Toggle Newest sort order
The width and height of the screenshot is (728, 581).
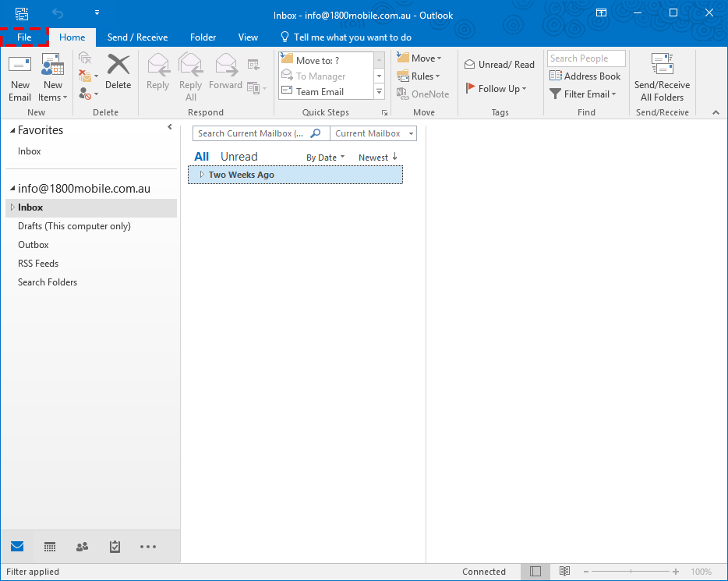click(x=378, y=158)
